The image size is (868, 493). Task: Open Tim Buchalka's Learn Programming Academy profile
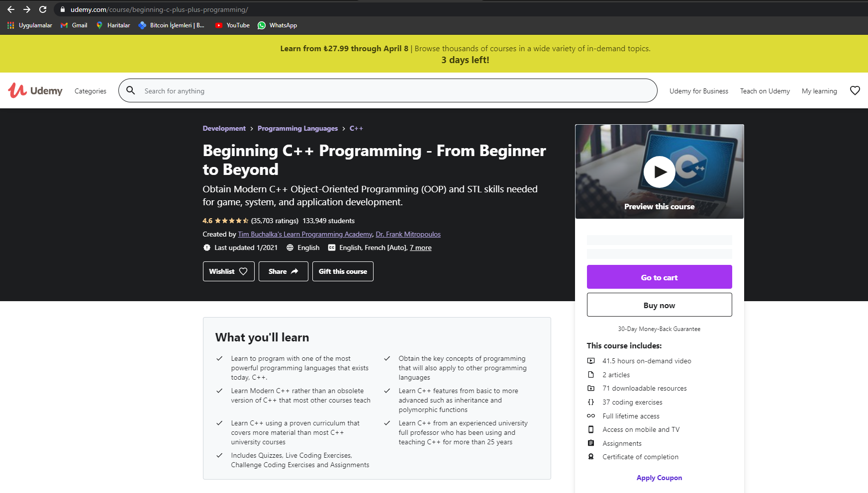pos(305,234)
